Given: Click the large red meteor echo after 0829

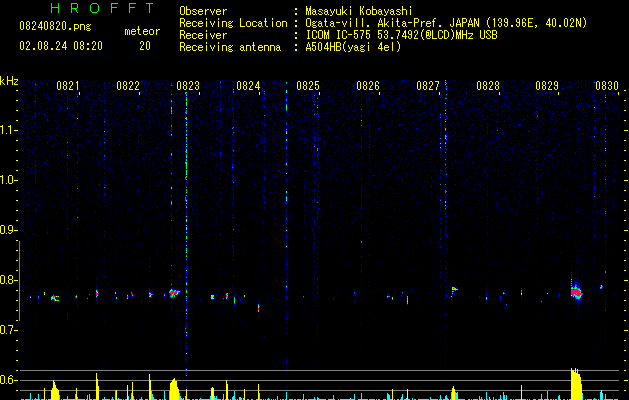Looking at the screenshot, I should [x=576, y=292].
